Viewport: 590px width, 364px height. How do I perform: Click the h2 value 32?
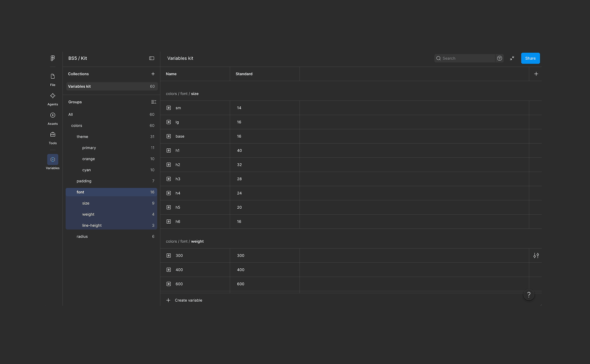pyautogui.click(x=239, y=165)
